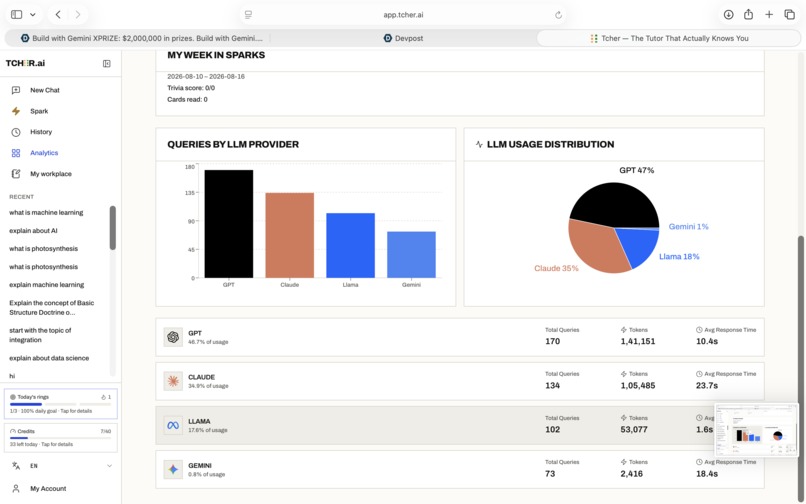Click the streak flame icon in Today's rings
806x504 pixels.
(x=103, y=397)
